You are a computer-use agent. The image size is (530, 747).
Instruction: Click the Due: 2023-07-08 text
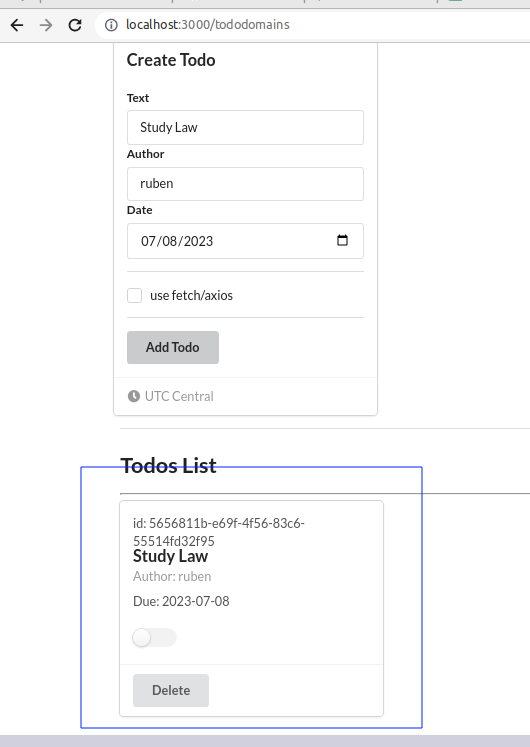(x=181, y=601)
